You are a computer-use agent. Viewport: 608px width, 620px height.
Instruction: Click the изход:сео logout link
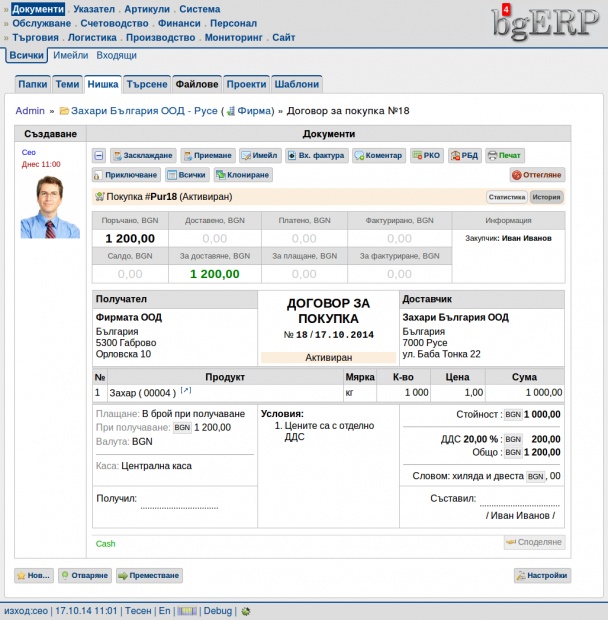click(26, 611)
